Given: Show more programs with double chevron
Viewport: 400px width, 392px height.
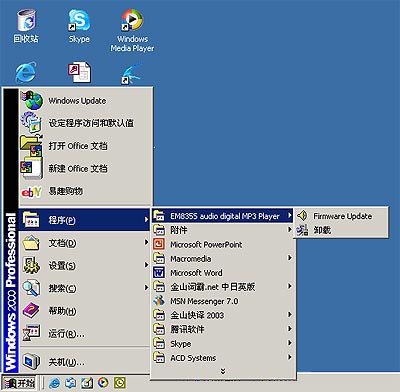Looking at the screenshot, I should 223,371.
